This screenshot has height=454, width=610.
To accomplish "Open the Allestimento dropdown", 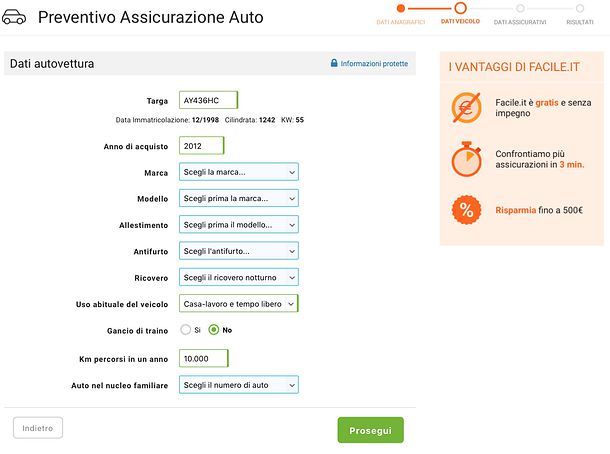I will point(238,225).
